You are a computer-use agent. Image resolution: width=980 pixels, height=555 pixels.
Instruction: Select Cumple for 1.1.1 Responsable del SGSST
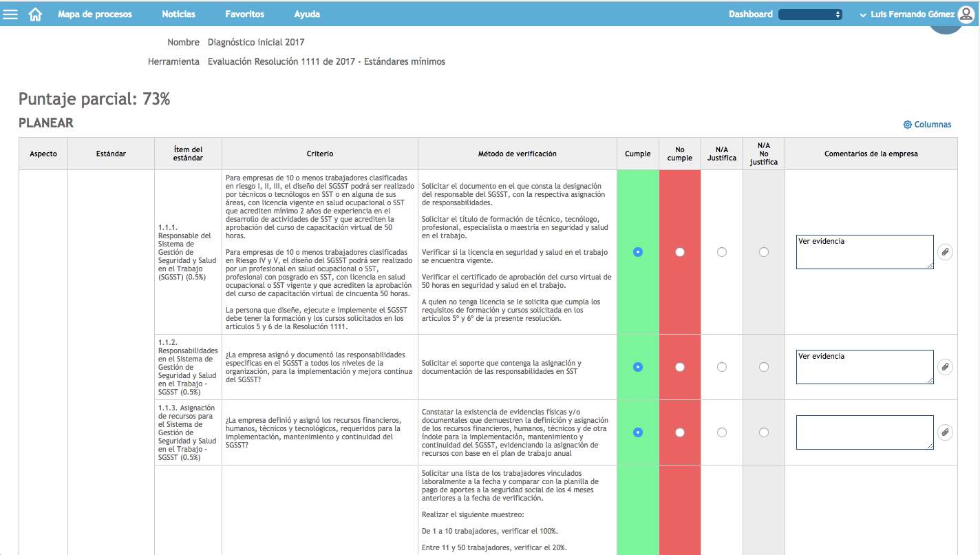click(638, 252)
